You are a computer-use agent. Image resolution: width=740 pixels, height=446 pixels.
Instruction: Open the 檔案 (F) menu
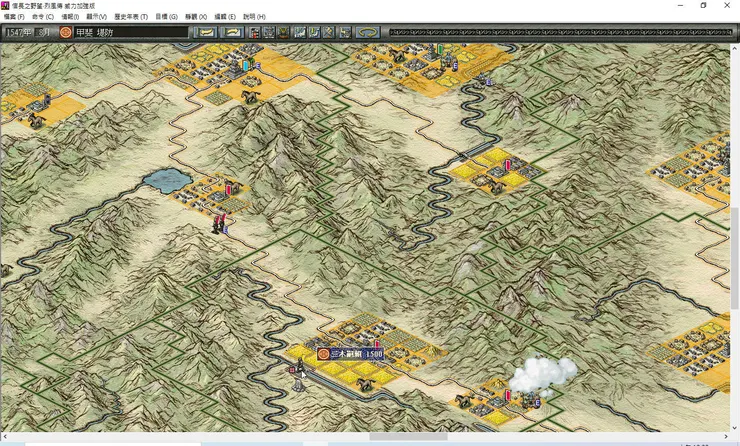coord(14,17)
